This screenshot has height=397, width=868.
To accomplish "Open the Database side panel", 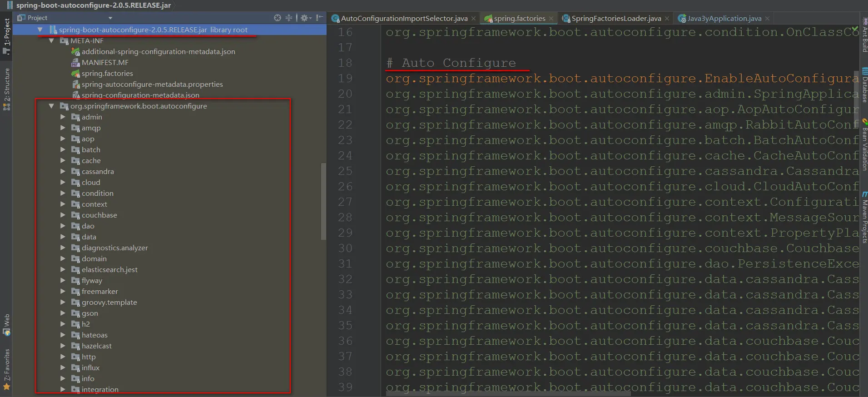I will 864,85.
